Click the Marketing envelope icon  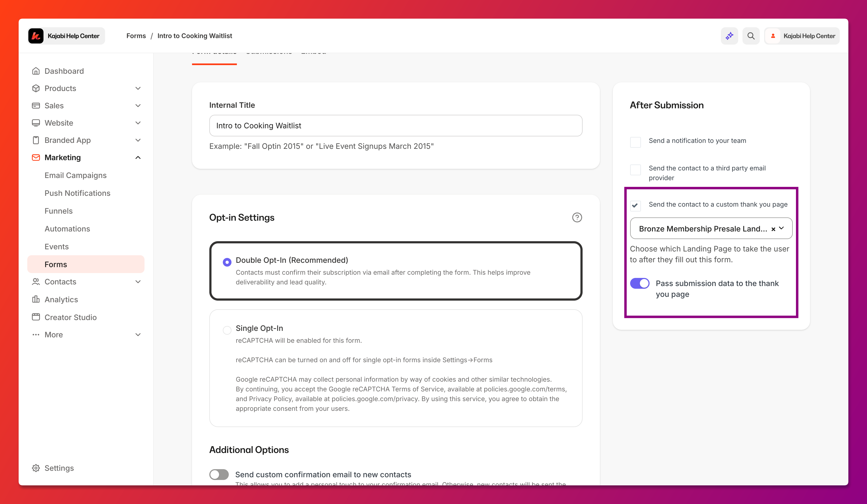pyautogui.click(x=36, y=157)
